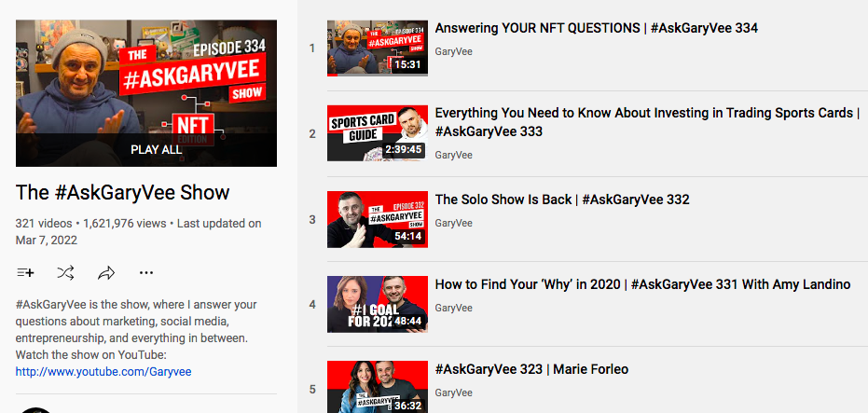
Task: Open the #AskGaryVee 323 Marie Forleo video
Action: pyautogui.click(x=531, y=369)
